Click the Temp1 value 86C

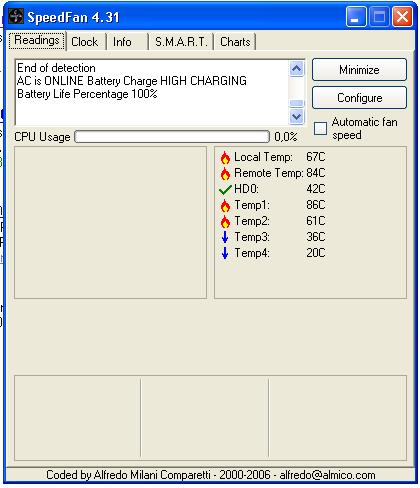click(315, 205)
